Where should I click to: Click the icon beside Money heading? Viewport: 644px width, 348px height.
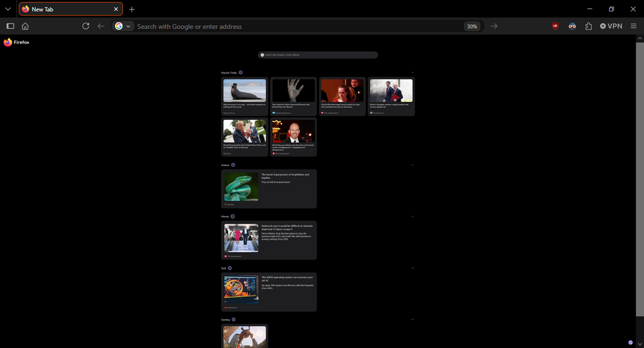coord(233,217)
